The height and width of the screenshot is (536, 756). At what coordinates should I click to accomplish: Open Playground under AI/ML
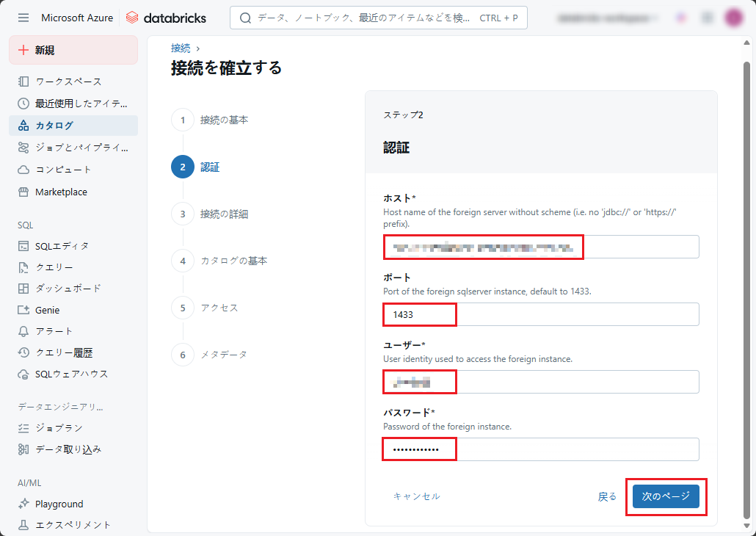click(x=59, y=504)
